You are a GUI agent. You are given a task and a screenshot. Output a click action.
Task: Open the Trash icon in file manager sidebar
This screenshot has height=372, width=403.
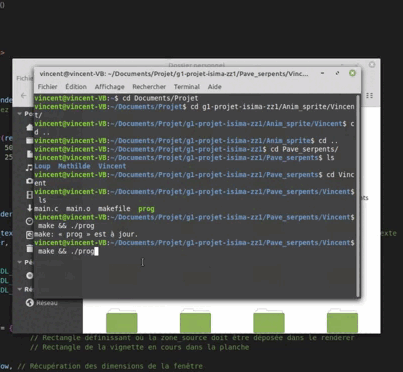click(30, 248)
